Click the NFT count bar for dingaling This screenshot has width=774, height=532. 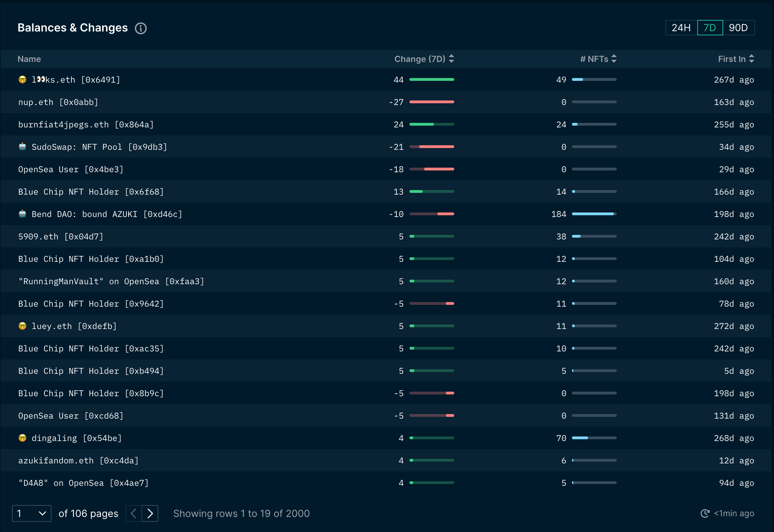[594, 438]
